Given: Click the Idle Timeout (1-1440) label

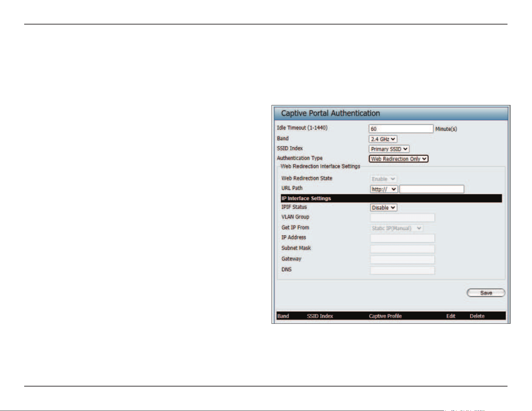Looking at the screenshot, I should pos(302,128).
